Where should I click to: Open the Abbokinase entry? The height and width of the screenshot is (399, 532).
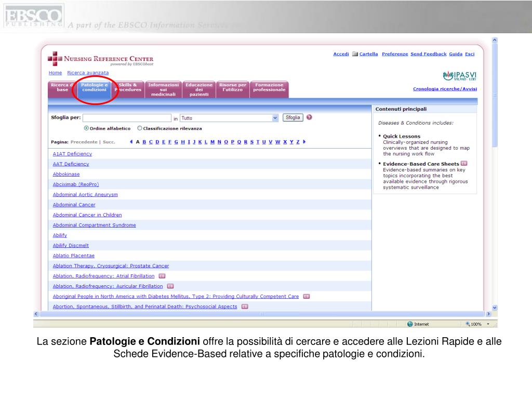66,175
